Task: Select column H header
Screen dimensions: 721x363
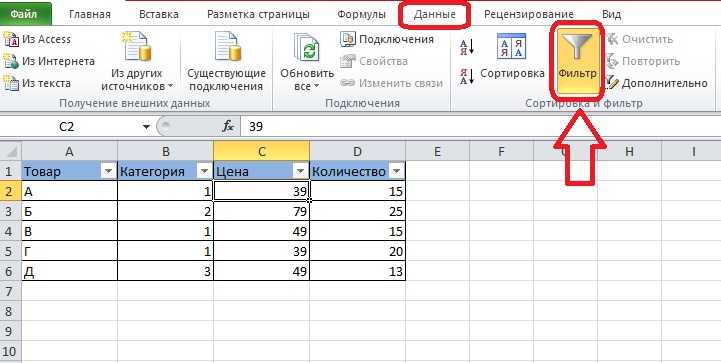Action: click(629, 151)
